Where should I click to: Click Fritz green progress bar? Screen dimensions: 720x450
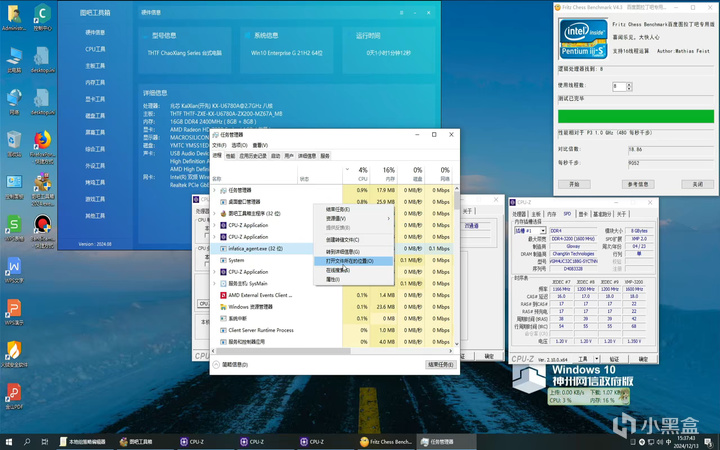tap(636, 116)
